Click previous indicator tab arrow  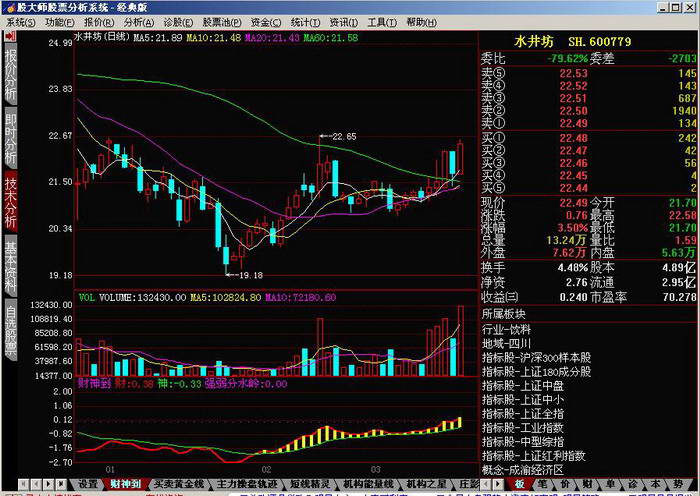click(36, 484)
